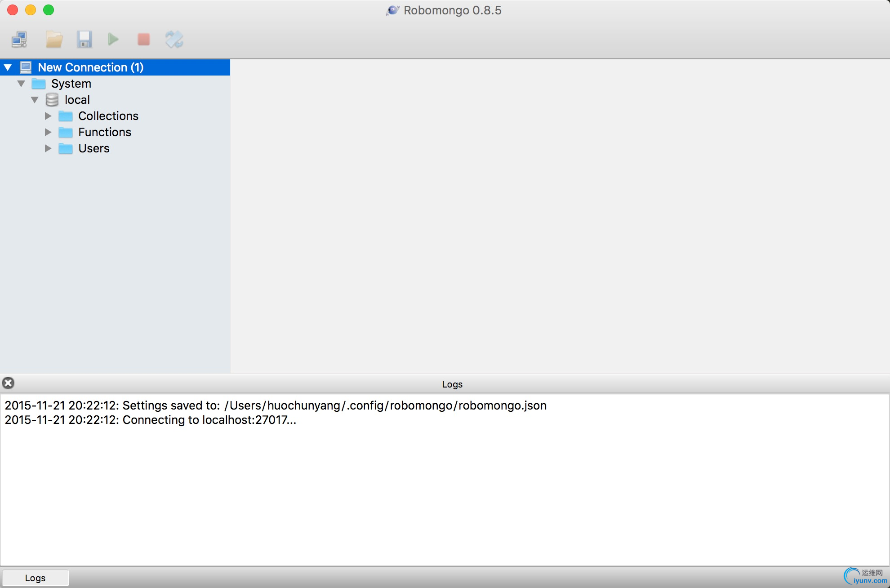Click the System folder icon
The width and height of the screenshot is (890, 588).
tap(39, 84)
